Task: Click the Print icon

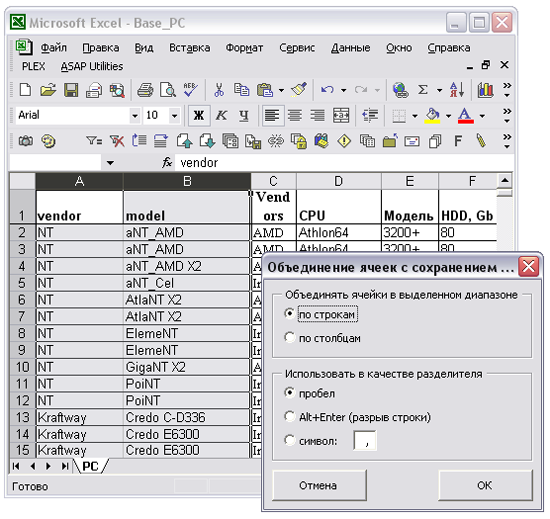Action: [x=145, y=90]
